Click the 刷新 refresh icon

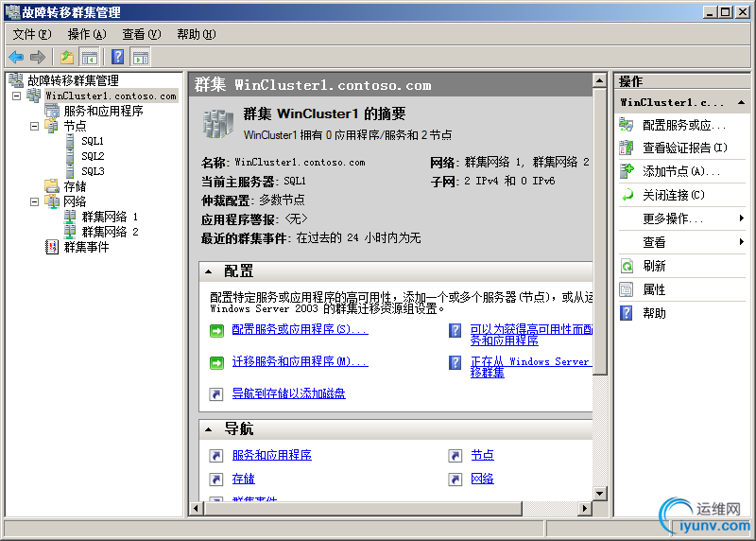tap(627, 266)
